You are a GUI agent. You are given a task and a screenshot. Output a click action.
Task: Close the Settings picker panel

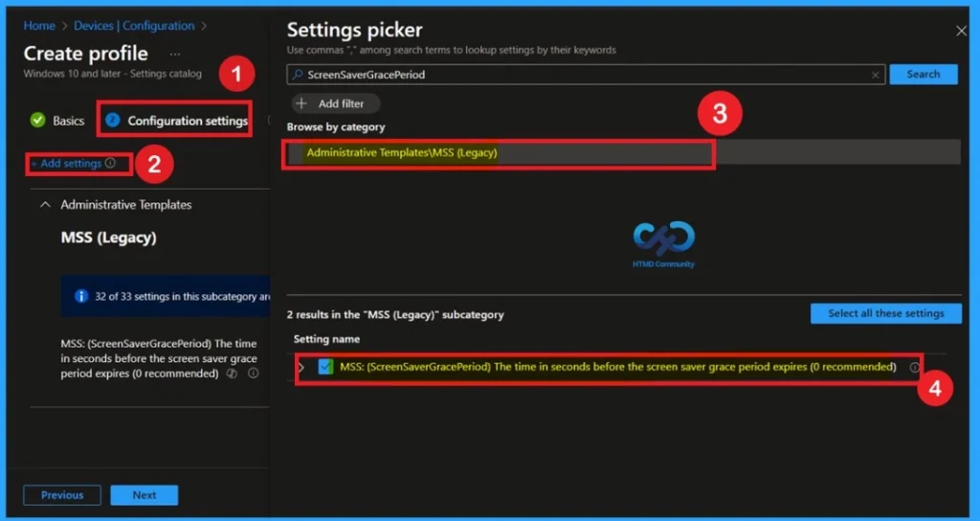tap(961, 31)
